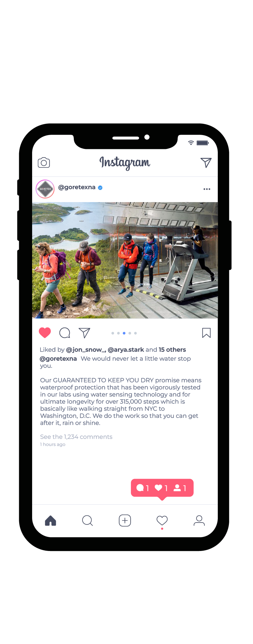The height and width of the screenshot is (644, 253).
Task: Create a new post with plus icon
Action: tap(125, 520)
